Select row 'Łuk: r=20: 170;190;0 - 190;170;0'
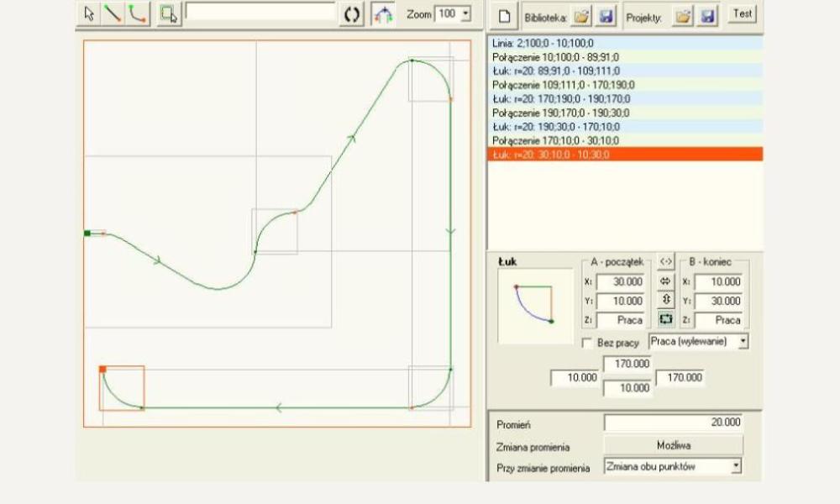Image resolution: width=840 pixels, height=504 pixels. pos(625,99)
